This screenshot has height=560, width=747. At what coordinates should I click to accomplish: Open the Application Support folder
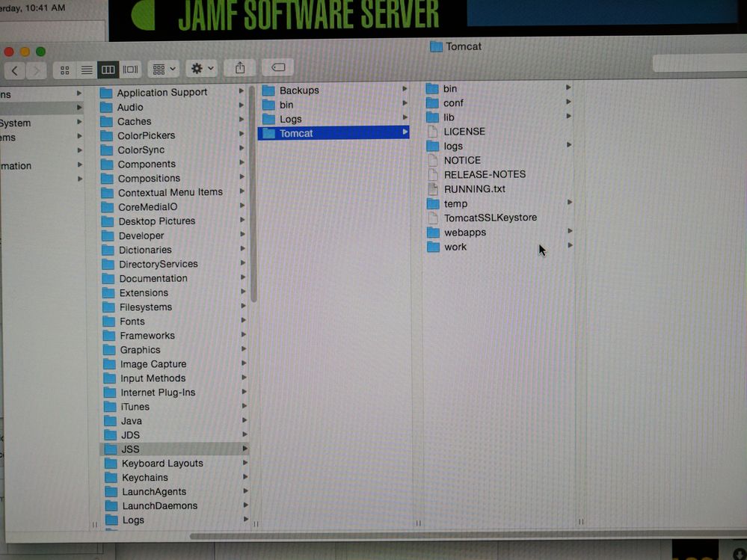pyautogui.click(x=162, y=93)
